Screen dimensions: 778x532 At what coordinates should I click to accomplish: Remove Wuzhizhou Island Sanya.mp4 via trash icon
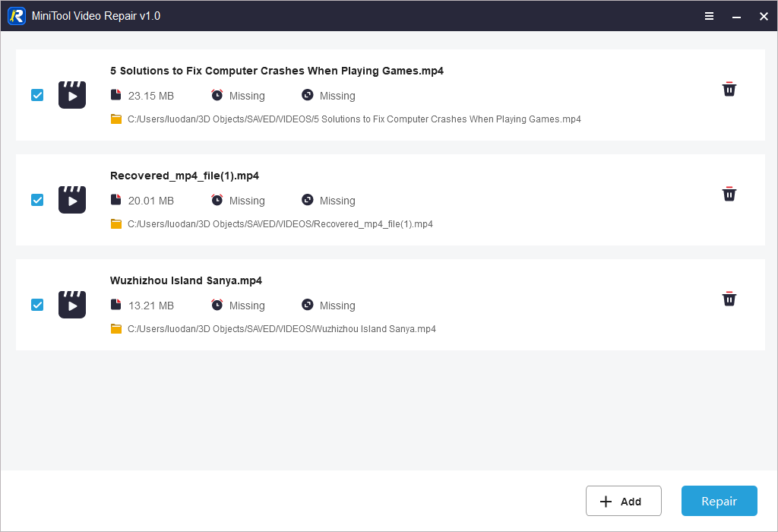(x=729, y=299)
